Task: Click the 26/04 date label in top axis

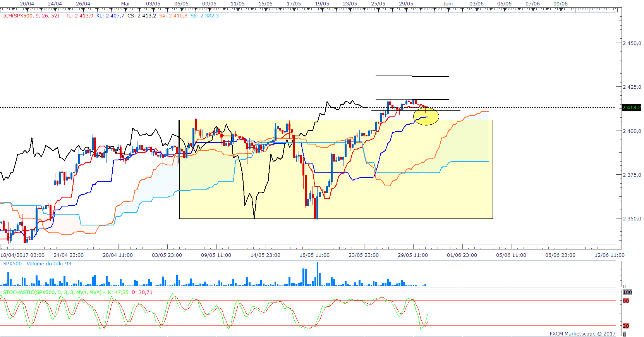Action: tap(83, 4)
